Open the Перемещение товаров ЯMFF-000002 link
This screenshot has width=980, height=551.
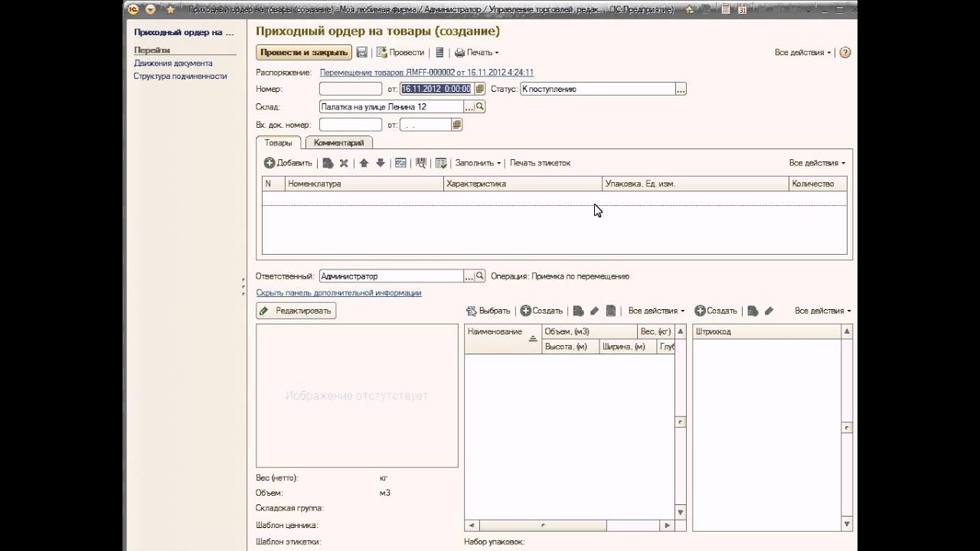pos(426,73)
